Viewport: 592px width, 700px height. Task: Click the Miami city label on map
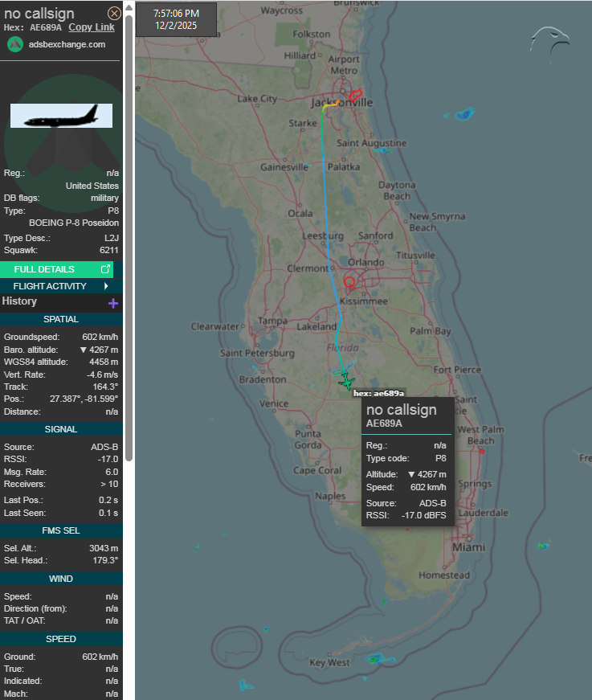(468, 547)
